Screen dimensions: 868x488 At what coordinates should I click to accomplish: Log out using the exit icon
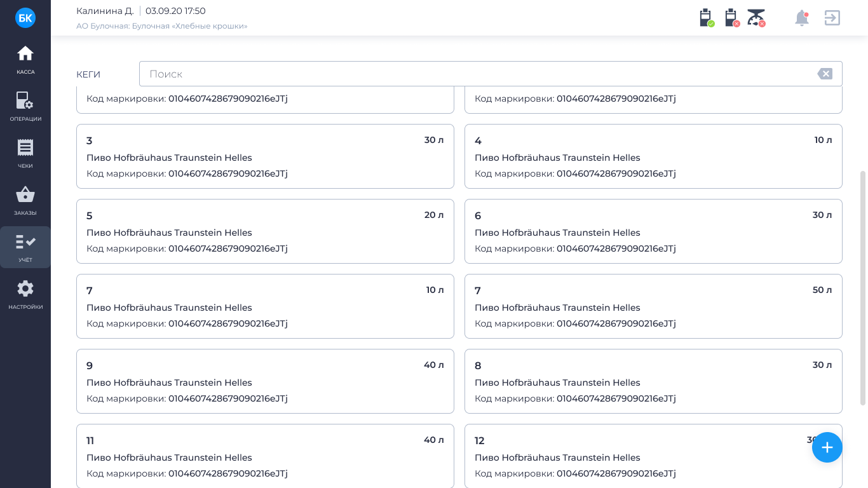[x=832, y=18]
